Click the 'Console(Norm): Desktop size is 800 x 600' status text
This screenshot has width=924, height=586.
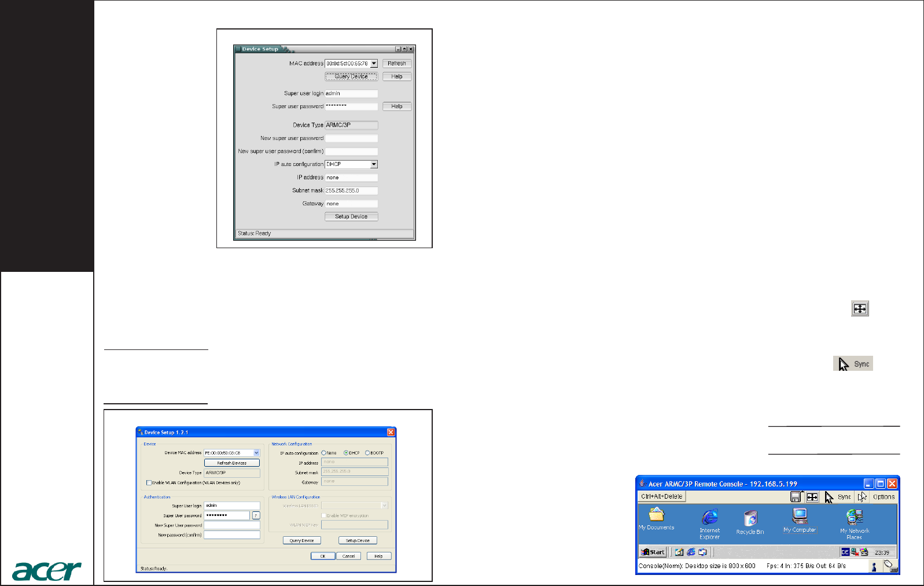pos(697,566)
